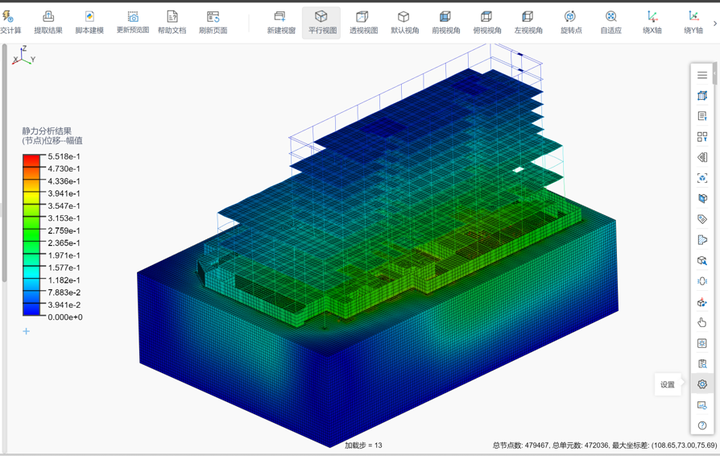
Task: Select 俯视视角 top view
Action: tap(486, 21)
